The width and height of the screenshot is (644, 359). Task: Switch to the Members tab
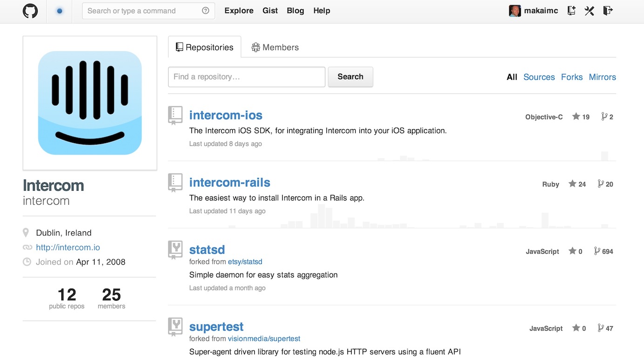click(275, 47)
